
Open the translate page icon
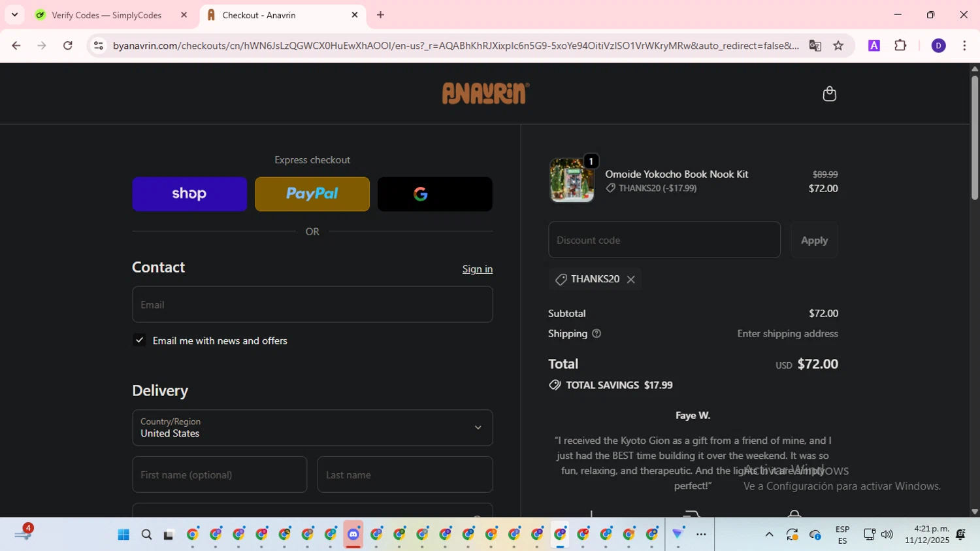(x=815, y=46)
